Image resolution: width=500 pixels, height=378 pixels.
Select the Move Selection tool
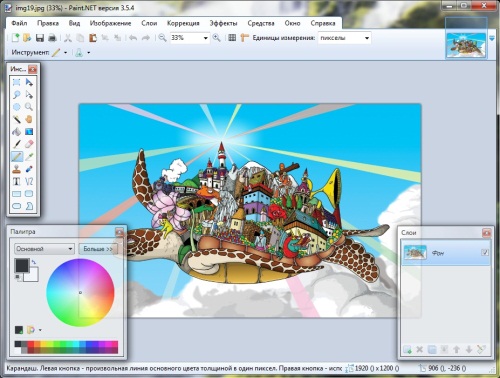click(29, 95)
